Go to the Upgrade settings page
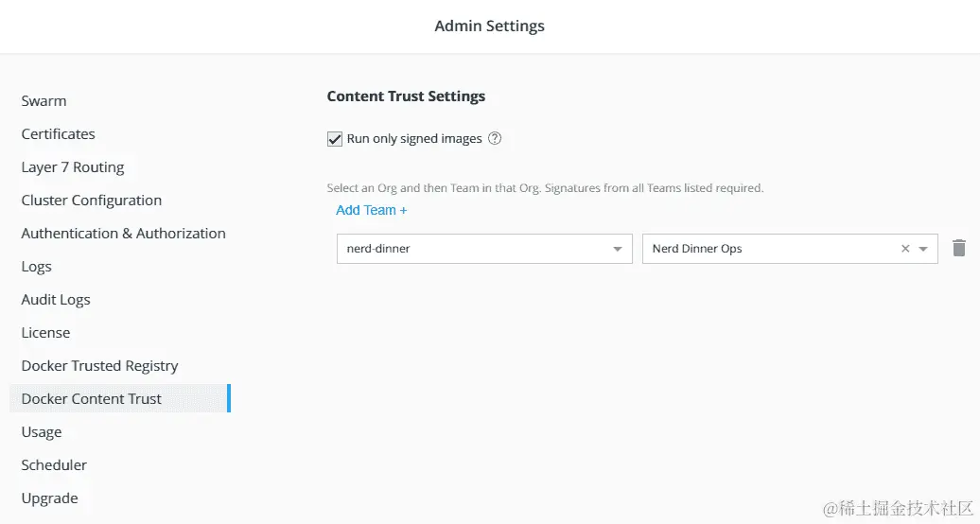Image resolution: width=980 pixels, height=524 pixels. (x=50, y=498)
